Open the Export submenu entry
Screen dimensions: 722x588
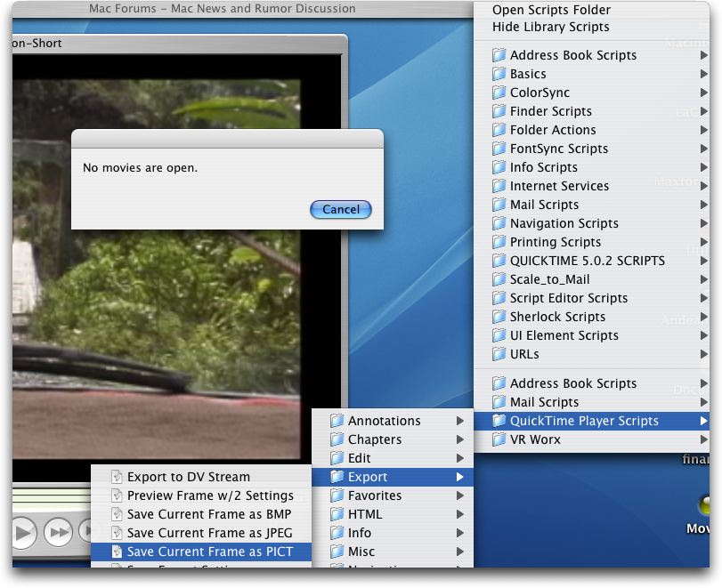393,477
